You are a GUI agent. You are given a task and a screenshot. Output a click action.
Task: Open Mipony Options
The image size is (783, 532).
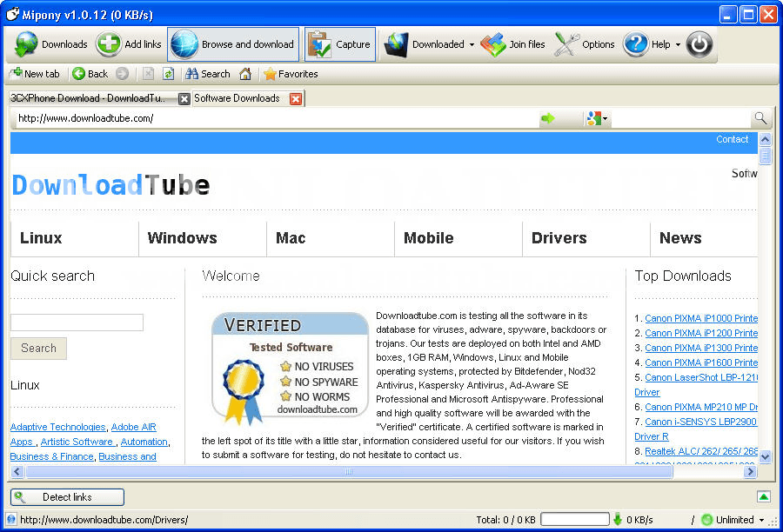coord(585,44)
